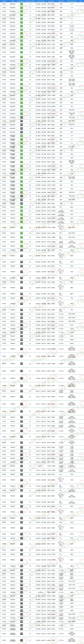Click the petrol icon in the Mondeo LCBD, SEB, SEC row
The height and width of the screenshot is (644, 84).
(x=22, y=114)
